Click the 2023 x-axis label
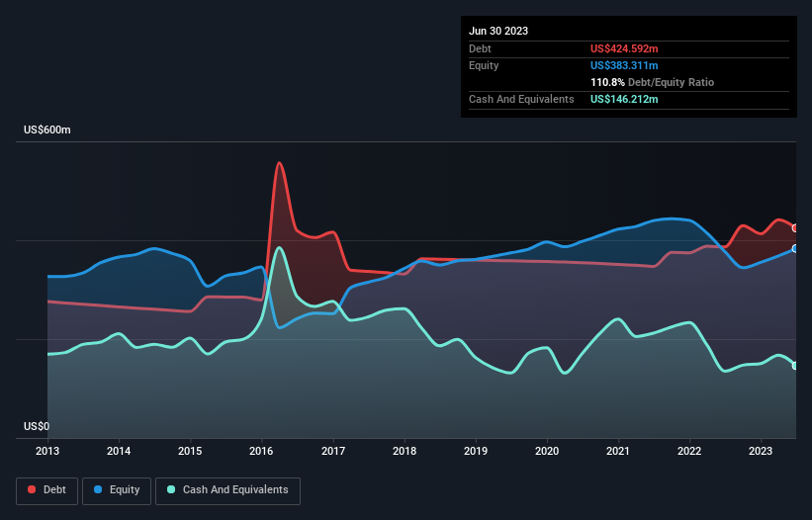Viewport: 812px width, 520px height. point(761,451)
